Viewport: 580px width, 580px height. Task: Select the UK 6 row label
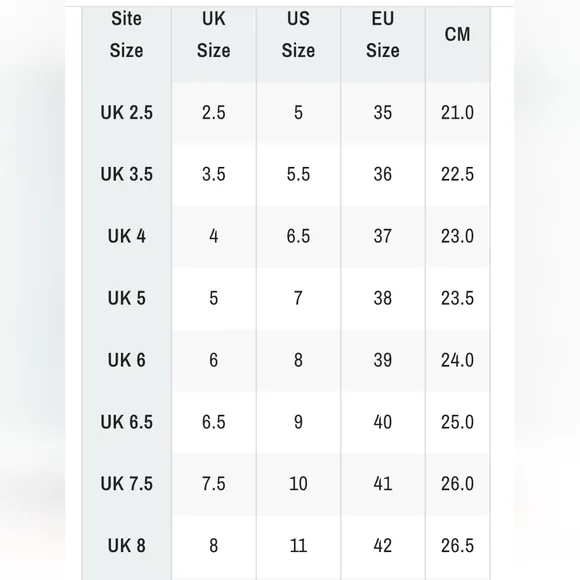point(127,360)
